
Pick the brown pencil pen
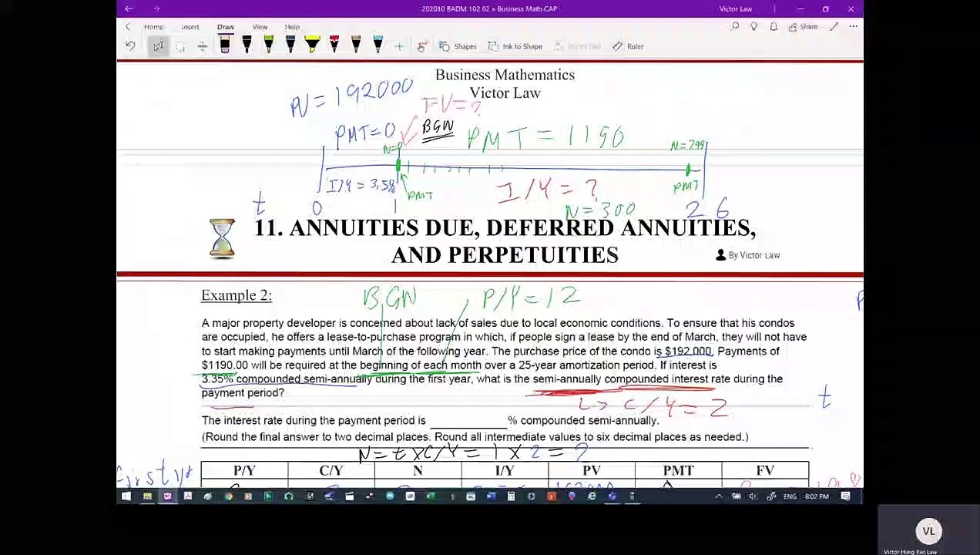tap(356, 45)
